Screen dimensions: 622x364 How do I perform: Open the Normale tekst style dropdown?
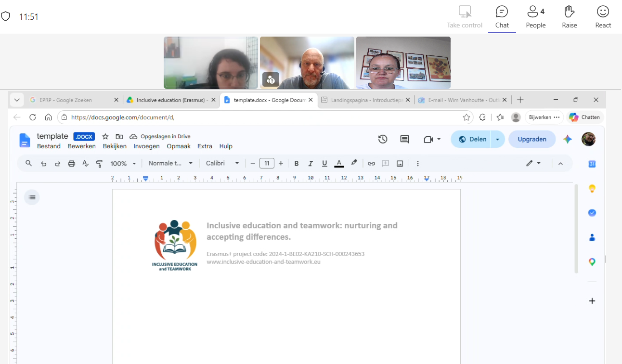(170, 163)
